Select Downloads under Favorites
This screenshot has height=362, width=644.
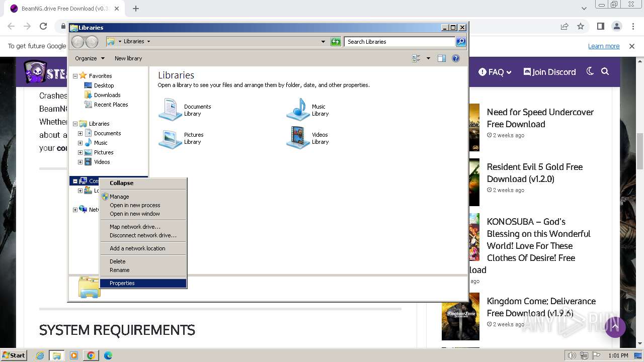[107, 95]
